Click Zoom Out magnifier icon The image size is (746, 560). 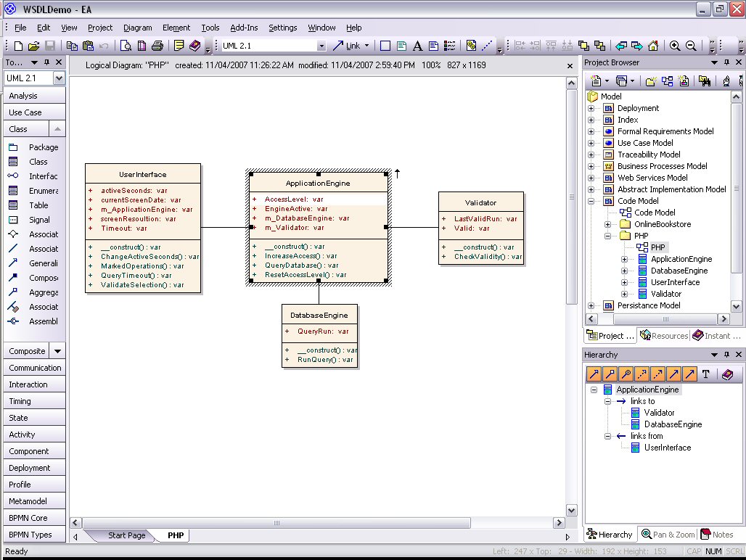pyautogui.click(x=691, y=46)
